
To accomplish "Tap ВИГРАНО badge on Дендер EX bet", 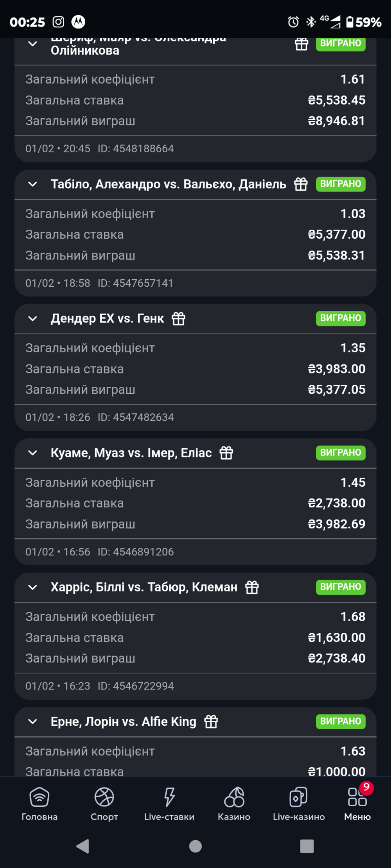I will click(341, 318).
